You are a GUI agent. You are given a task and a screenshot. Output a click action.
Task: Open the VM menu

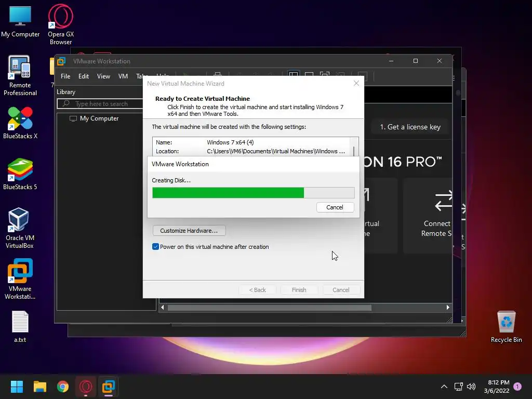pos(123,76)
